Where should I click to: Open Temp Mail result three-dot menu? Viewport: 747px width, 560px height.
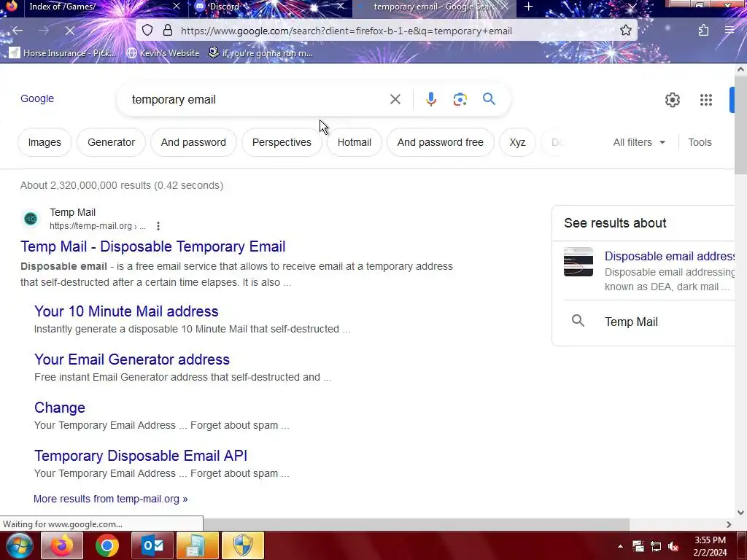tap(158, 226)
